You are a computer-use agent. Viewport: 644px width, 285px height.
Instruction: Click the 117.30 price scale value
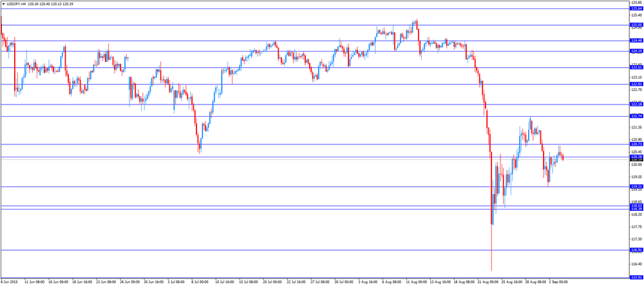click(637, 239)
